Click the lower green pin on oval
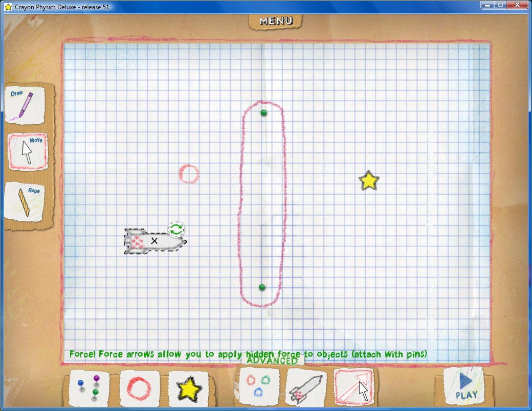Viewport: 532px width, 411px height. point(262,287)
